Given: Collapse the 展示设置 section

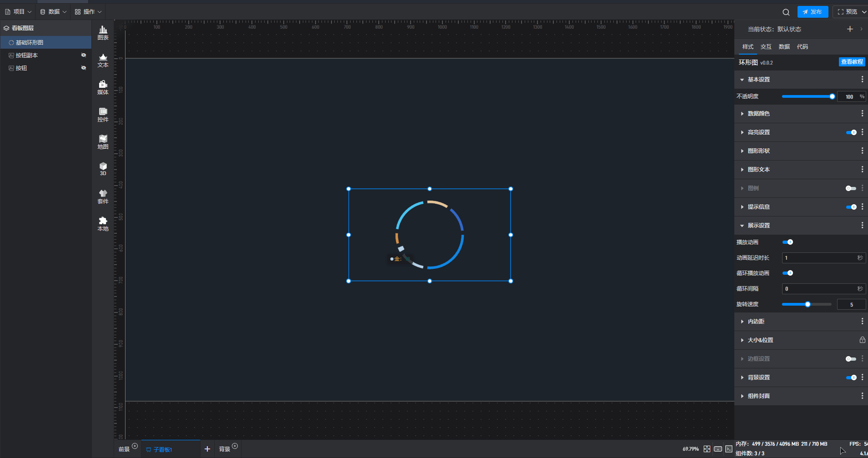Looking at the screenshot, I should point(758,226).
